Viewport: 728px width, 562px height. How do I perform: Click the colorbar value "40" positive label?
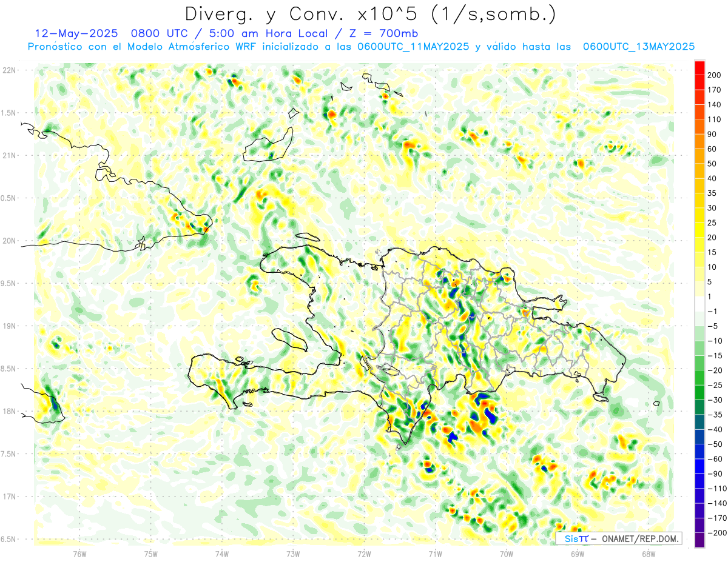pyautogui.click(x=712, y=178)
